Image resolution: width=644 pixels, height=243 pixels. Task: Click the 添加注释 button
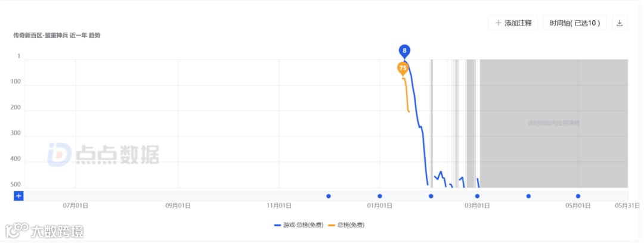[513, 23]
